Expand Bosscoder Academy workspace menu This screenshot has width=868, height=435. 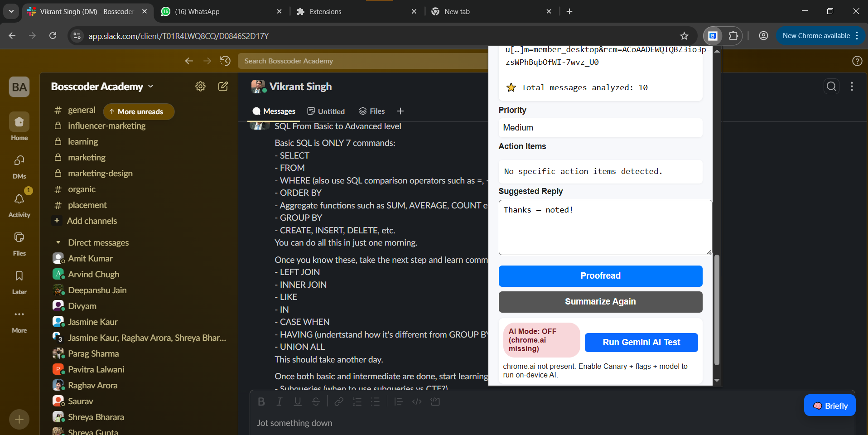[102, 87]
